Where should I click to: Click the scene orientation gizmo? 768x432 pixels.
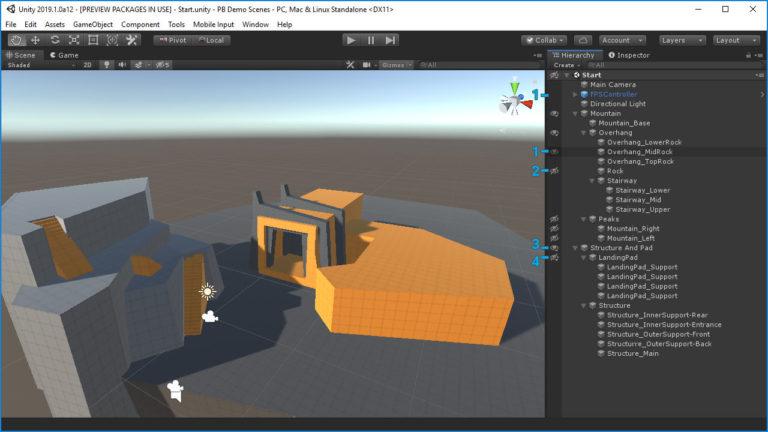click(515, 97)
